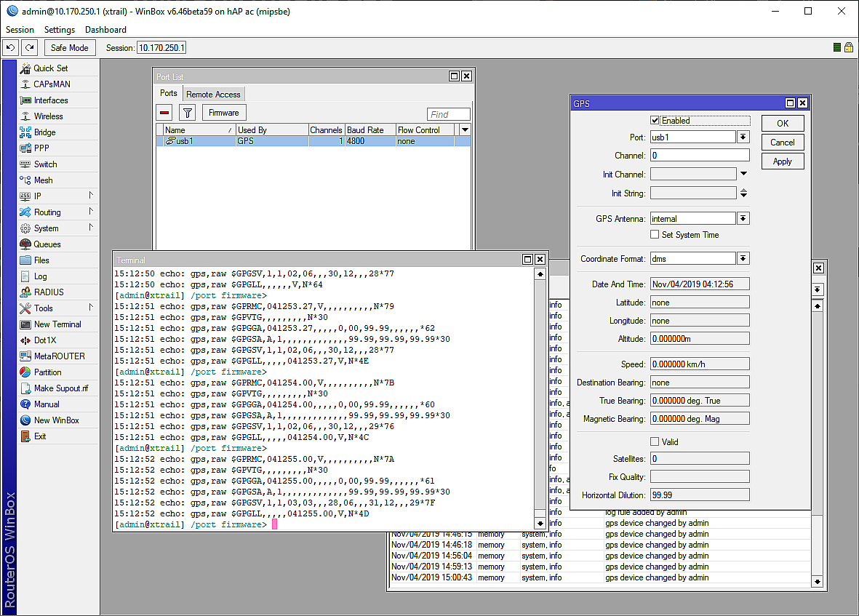Open column selector dropdown in Port List
The width and height of the screenshot is (859, 616).
coord(465,129)
